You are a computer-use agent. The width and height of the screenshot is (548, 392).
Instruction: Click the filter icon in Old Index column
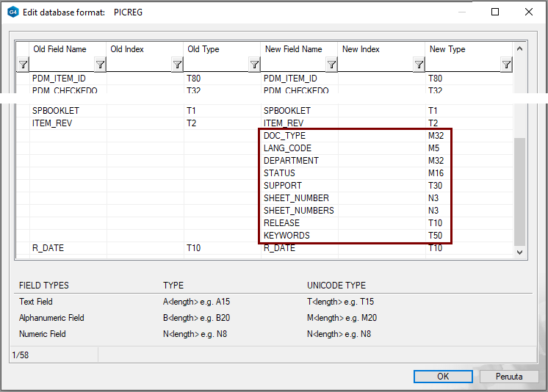(177, 65)
